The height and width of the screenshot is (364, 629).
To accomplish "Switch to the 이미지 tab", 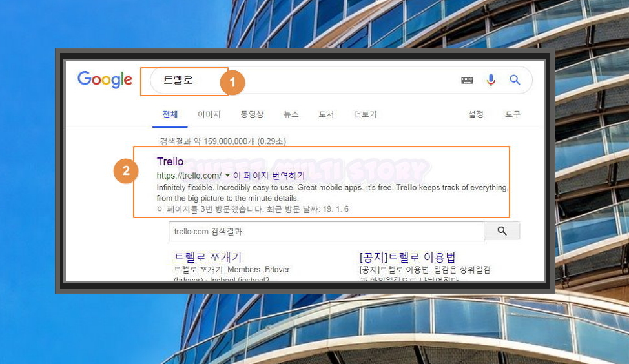I will pos(209,115).
